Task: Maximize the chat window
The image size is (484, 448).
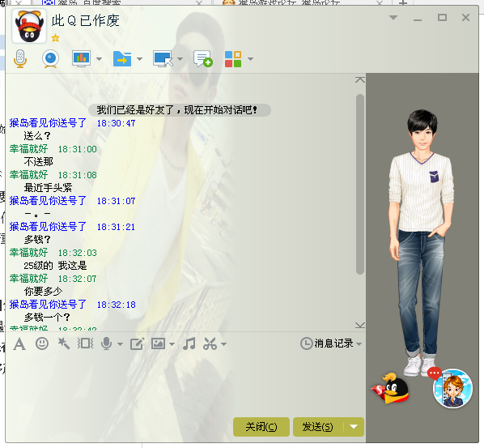Action: pyautogui.click(x=443, y=18)
